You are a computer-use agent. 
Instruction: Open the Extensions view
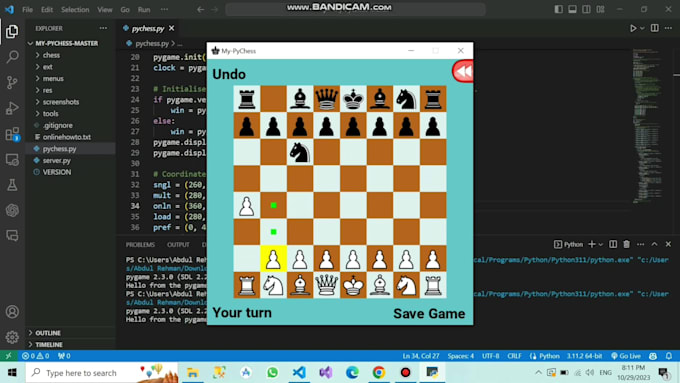tap(12, 134)
